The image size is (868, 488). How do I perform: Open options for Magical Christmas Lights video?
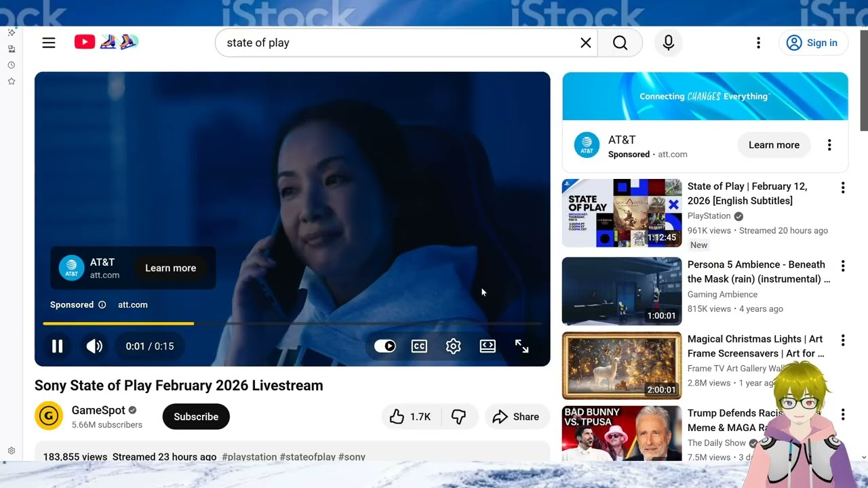click(x=843, y=340)
